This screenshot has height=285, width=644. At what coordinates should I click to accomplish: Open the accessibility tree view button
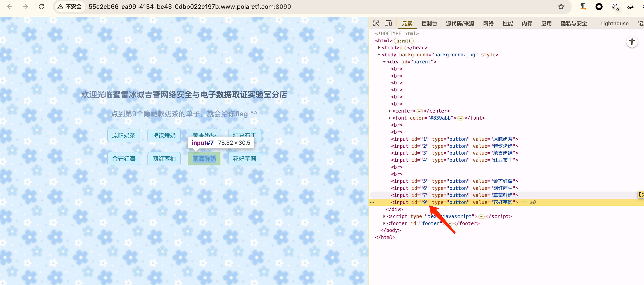coord(632,42)
